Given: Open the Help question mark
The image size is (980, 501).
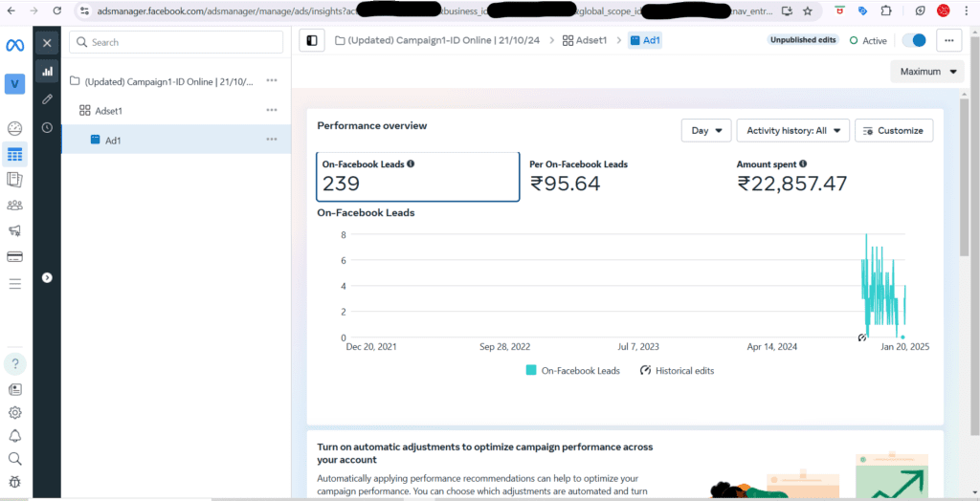Looking at the screenshot, I should pyautogui.click(x=15, y=363).
